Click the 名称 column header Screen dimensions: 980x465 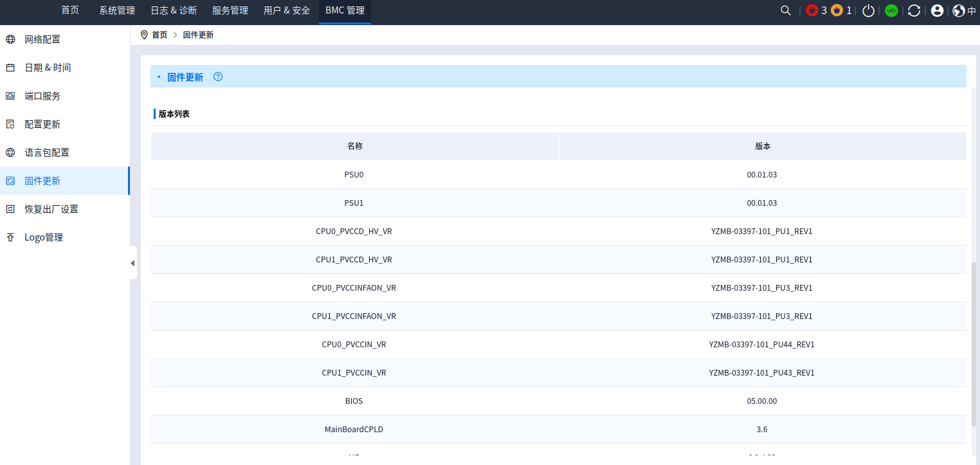355,146
